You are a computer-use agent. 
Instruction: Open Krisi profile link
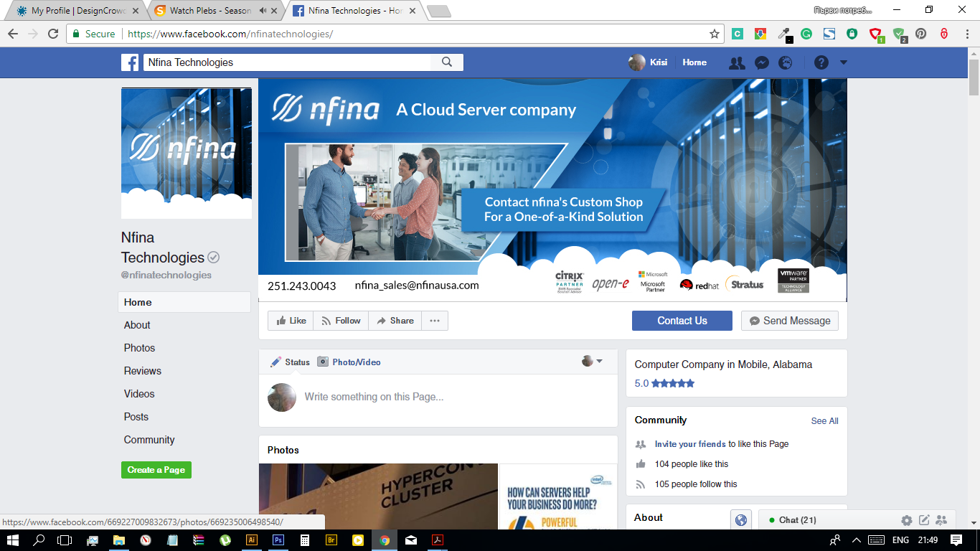click(648, 62)
